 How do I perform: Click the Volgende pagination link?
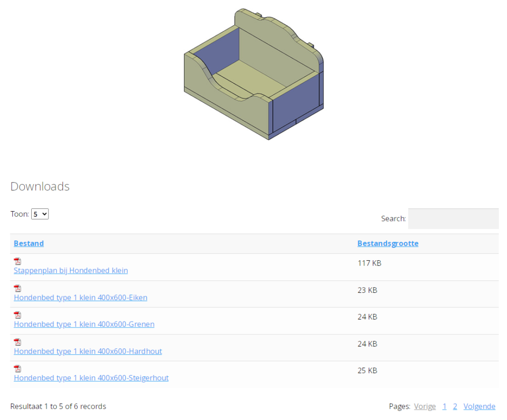click(x=479, y=407)
